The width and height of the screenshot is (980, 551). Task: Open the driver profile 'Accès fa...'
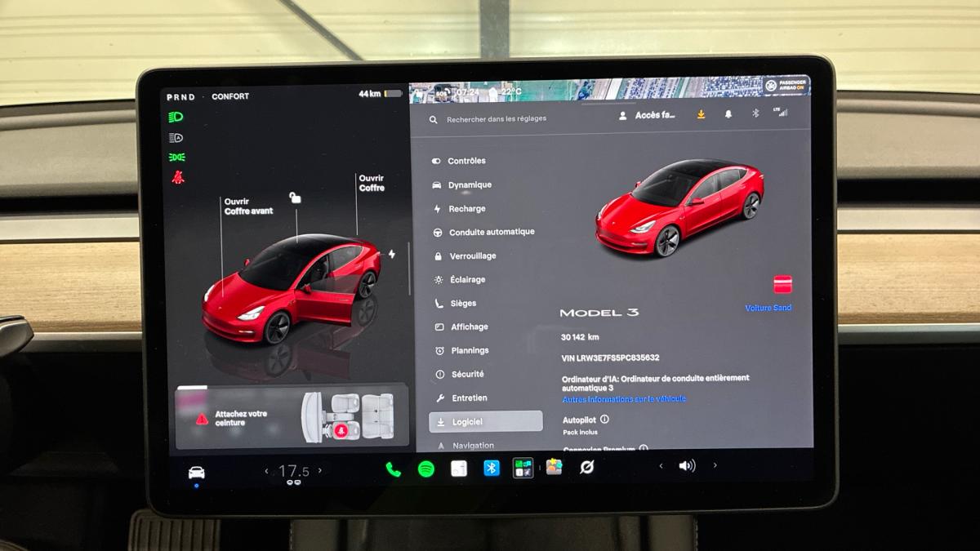click(648, 115)
